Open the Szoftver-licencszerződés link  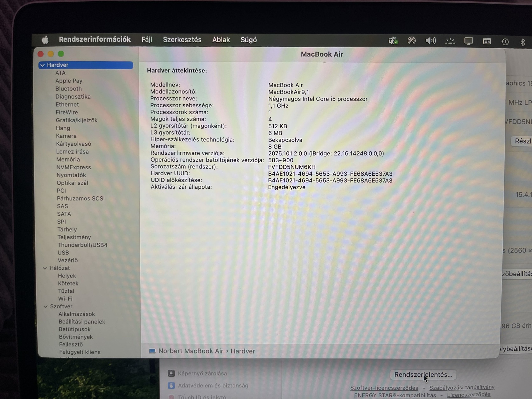(384, 388)
